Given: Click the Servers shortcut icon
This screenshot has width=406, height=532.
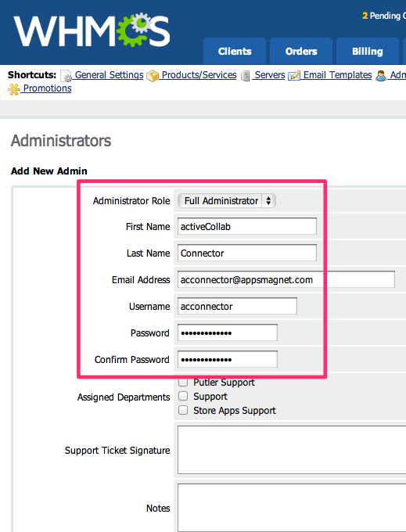Looking at the screenshot, I should (x=245, y=76).
